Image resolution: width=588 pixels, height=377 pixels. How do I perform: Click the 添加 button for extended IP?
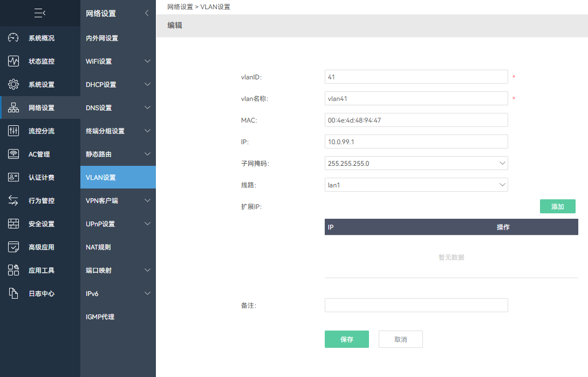(557, 206)
